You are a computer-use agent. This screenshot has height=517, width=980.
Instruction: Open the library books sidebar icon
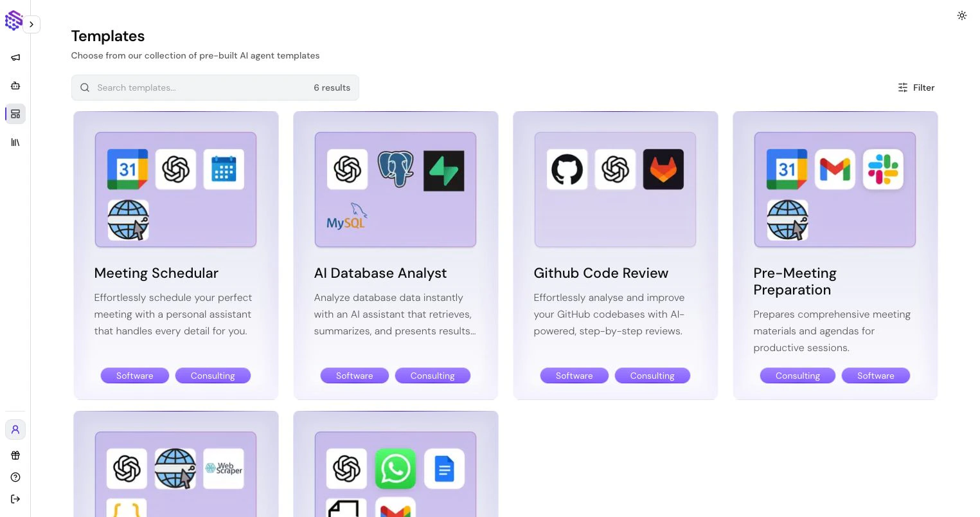click(15, 142)
